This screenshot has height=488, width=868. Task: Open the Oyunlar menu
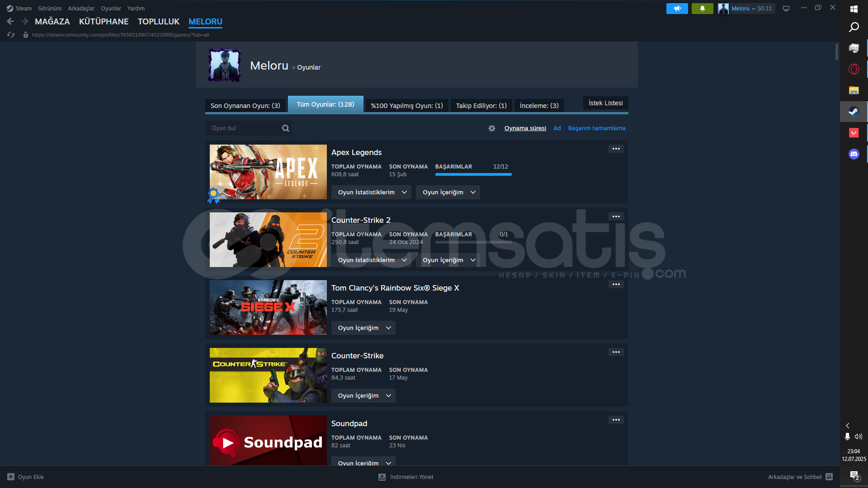point(111,9)
